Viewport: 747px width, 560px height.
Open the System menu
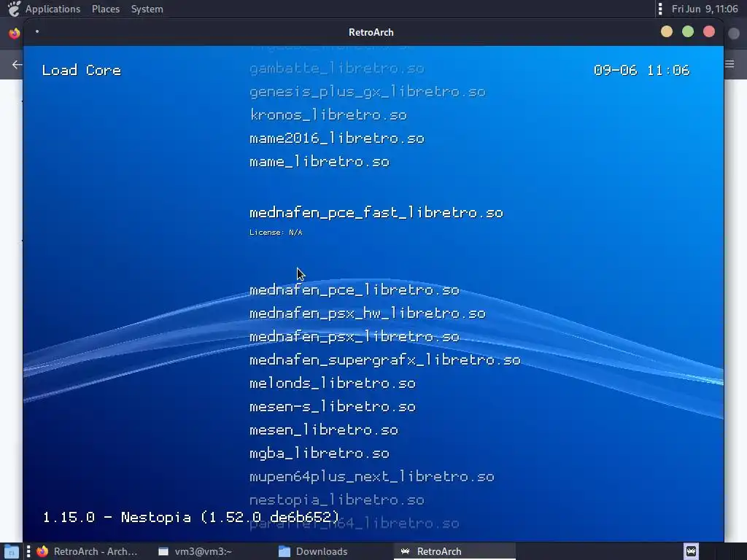click(147, 9)
